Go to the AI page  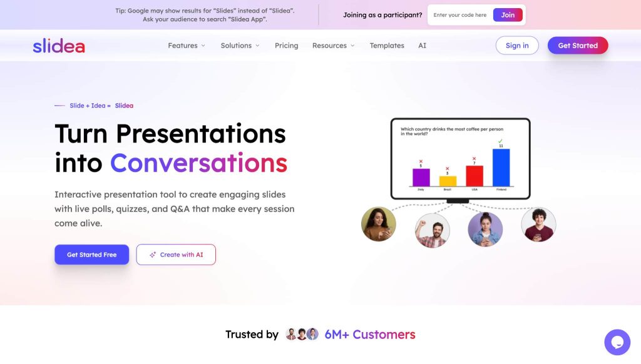click(423, 46)
